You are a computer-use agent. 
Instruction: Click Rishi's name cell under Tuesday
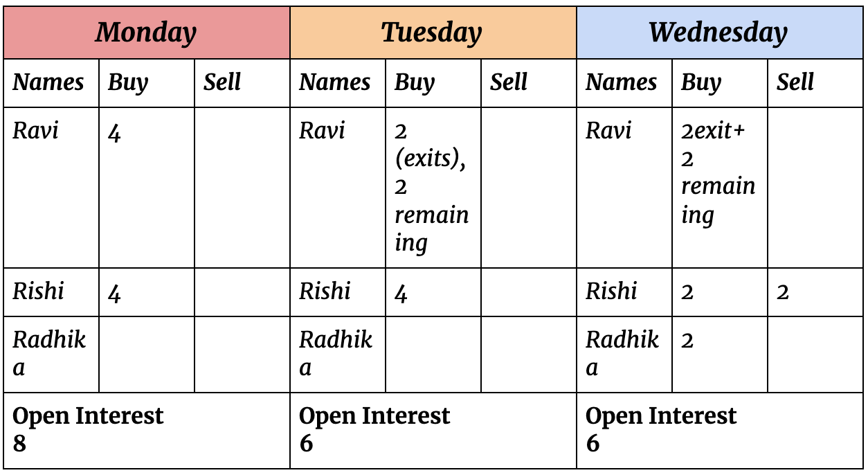[x=337, y=292]
